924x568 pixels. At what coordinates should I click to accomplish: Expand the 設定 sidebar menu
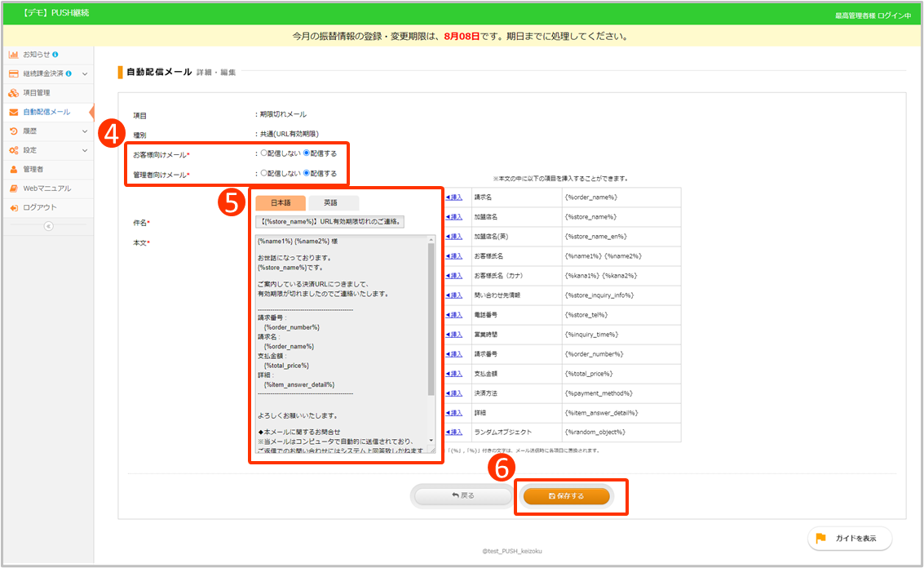pos(85,150)
